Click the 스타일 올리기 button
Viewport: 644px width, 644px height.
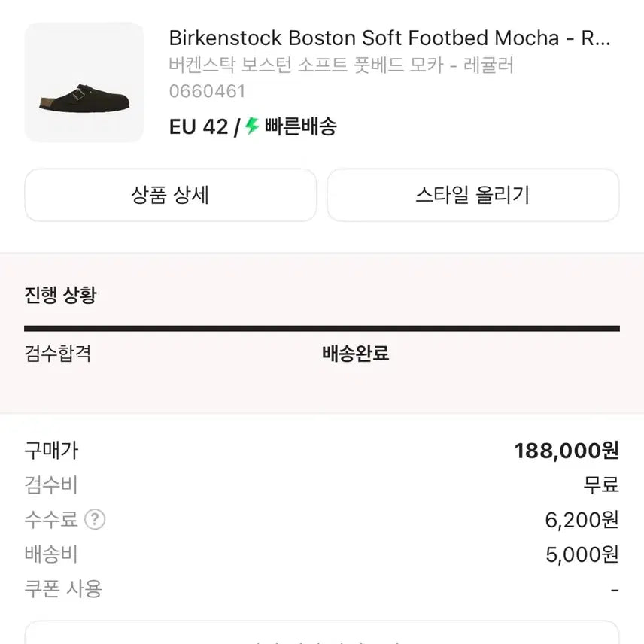[472, 196]
